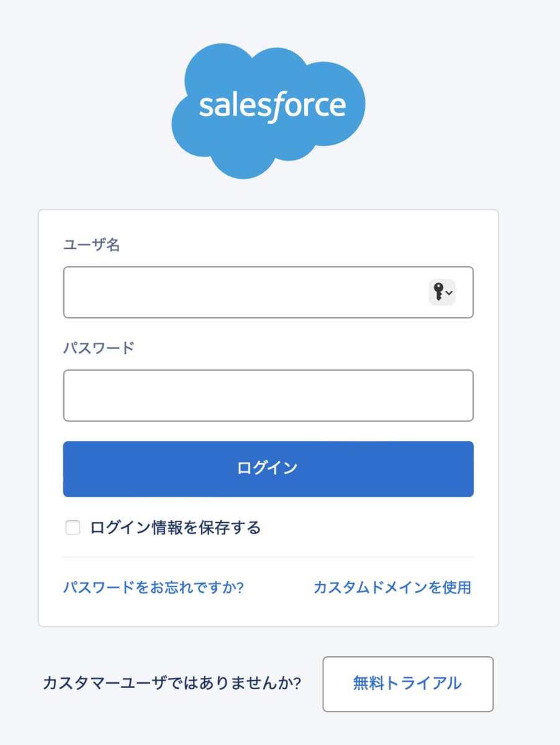Click the パスワード field label
This screenshot has width=560, height=745.
point(99,348)
